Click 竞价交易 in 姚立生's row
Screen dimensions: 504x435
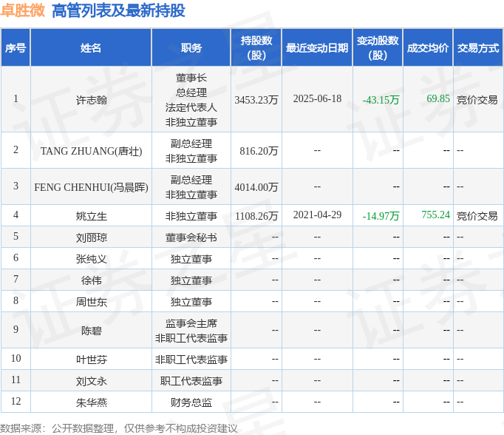click(477, 216)
